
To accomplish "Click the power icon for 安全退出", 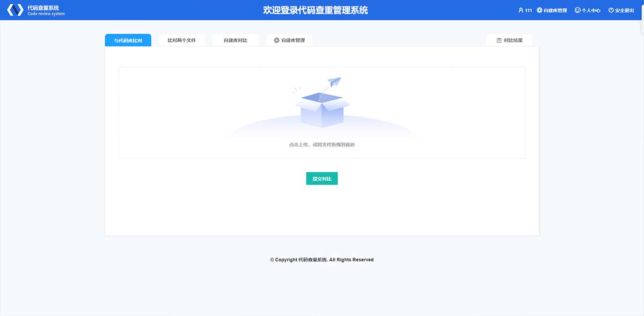I will [x=611, y=10].
